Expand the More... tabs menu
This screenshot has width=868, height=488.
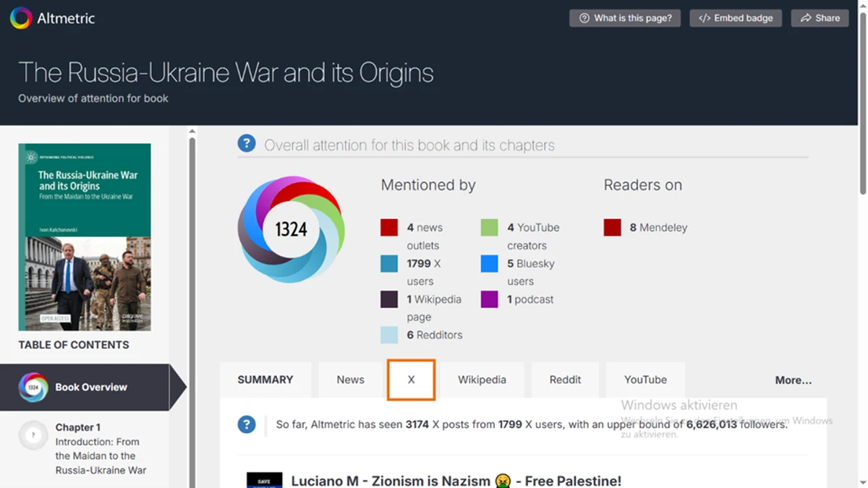(793, 380)
